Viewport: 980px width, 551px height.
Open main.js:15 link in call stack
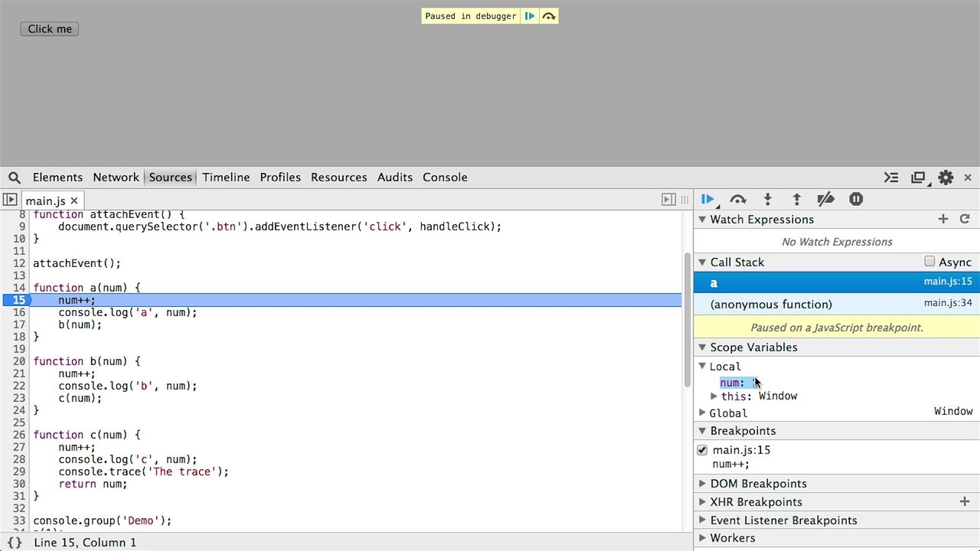pos(948,282)
